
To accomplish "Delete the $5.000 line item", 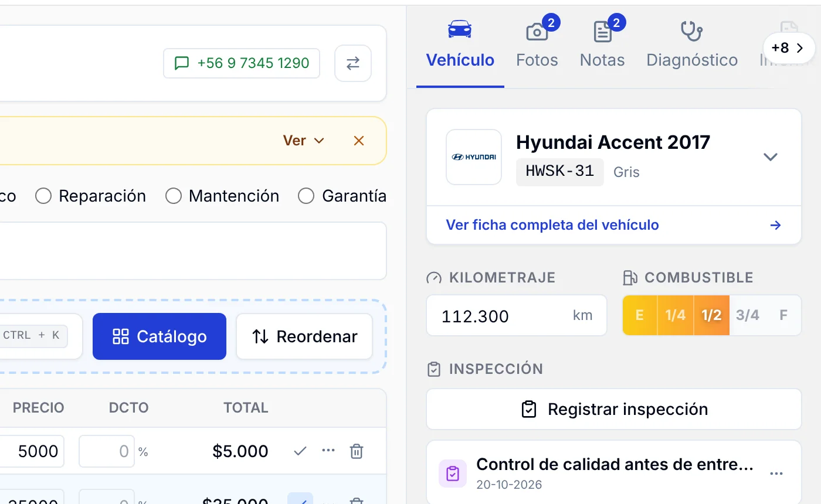I will point(357,451).
